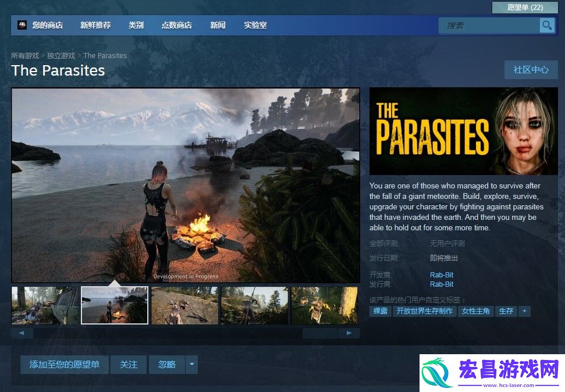Viewport: 565px width, 392px height.
Task: Open publisher Rab-Bit link next to 发行商
Action: pos(442,284)
